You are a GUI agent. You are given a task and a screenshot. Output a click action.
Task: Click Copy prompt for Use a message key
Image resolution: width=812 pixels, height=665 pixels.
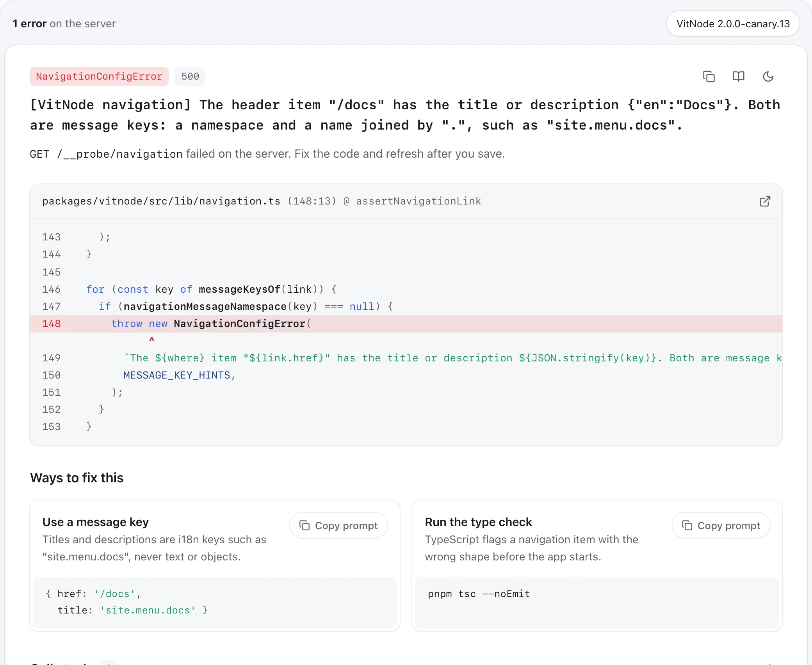tap(338, 525)
